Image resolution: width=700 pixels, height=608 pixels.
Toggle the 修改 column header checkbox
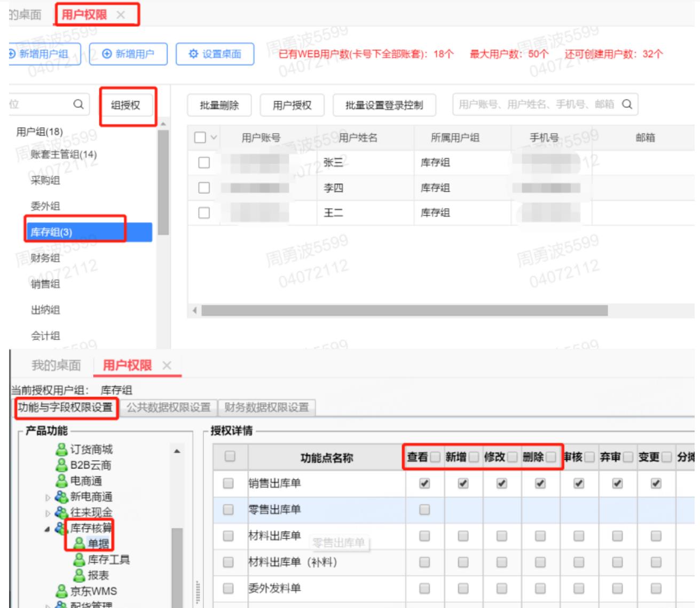coord(512,457)
